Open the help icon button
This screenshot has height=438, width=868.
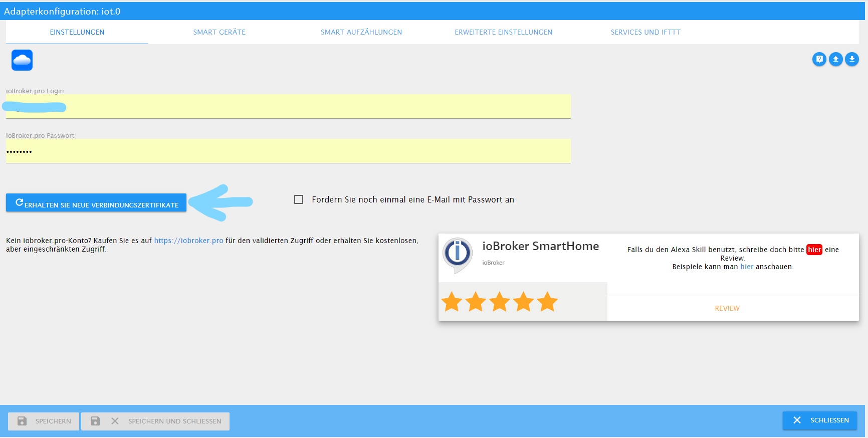tap(819, 59)
